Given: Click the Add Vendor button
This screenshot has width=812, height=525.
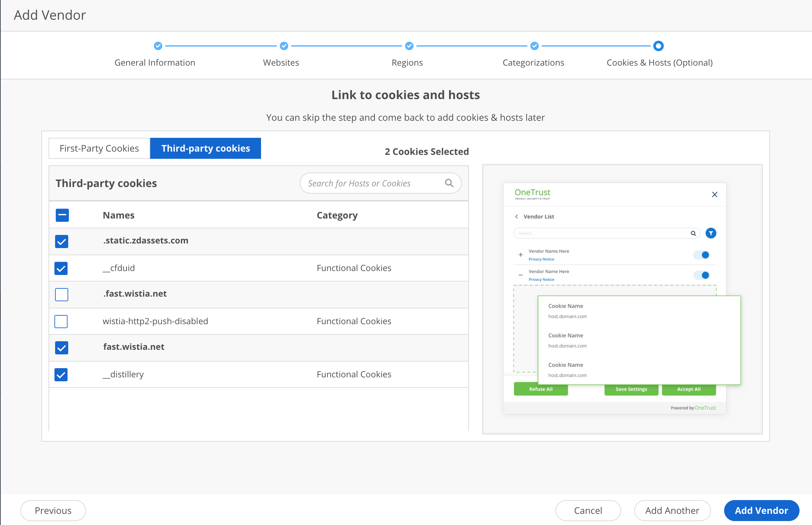Looking at the screenshot, I should click(x=761, y=510).
